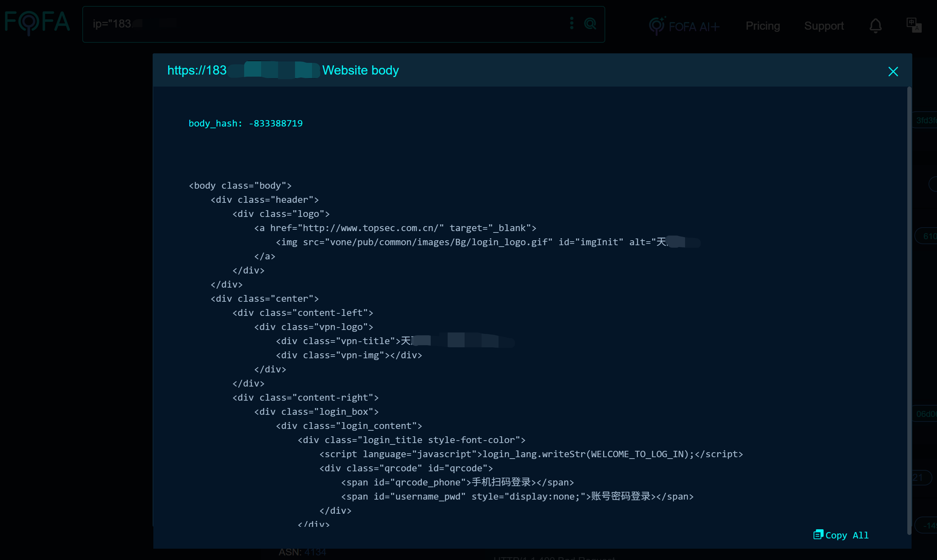The image size is (937, 560).
Task: Click the https://183 URL in dialog title
Action: pyautogui.click(x=196, y=70)
